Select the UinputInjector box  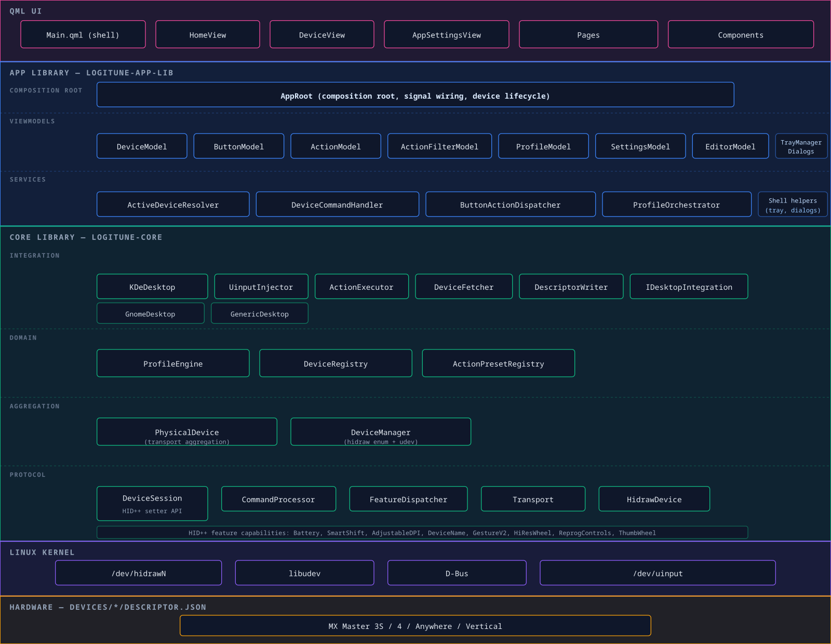[x=261, y=287]
